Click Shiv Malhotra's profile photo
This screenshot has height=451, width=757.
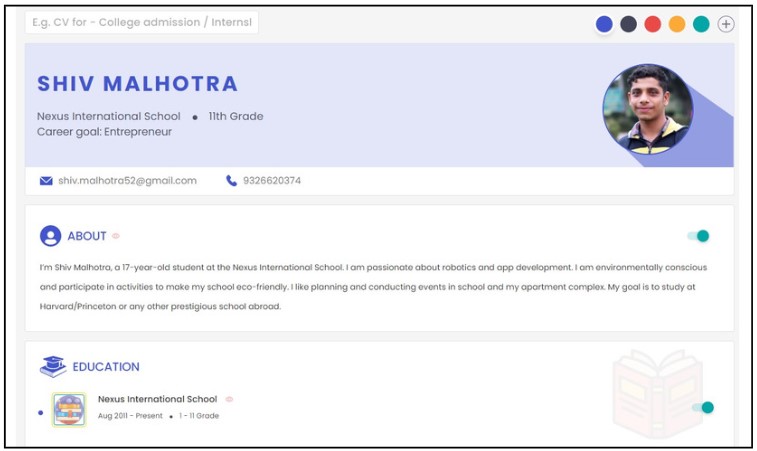[x=647, y=109]
